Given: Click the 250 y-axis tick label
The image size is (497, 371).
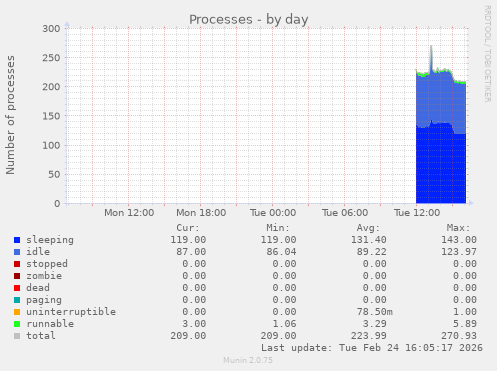Looking at the screenshot, I should click(x=51, y=58).
